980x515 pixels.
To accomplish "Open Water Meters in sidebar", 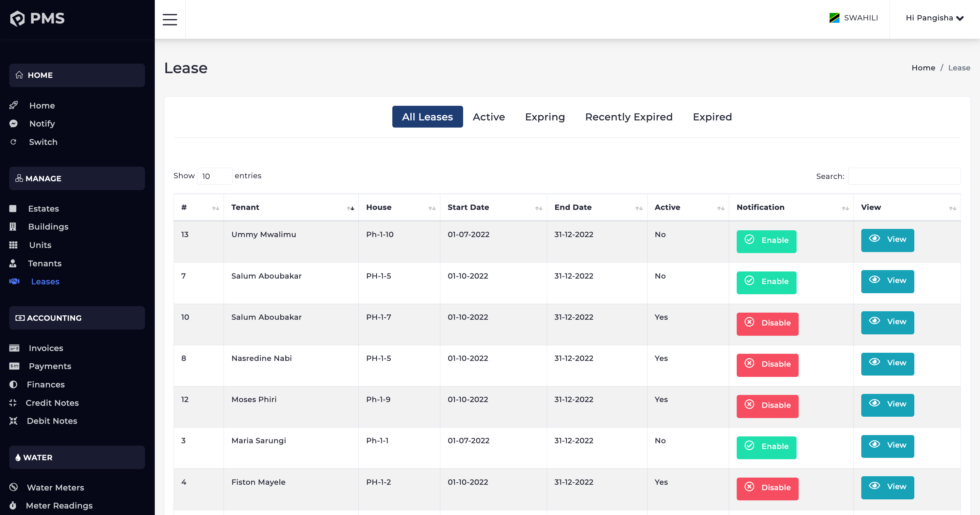I will click(55, 487).
